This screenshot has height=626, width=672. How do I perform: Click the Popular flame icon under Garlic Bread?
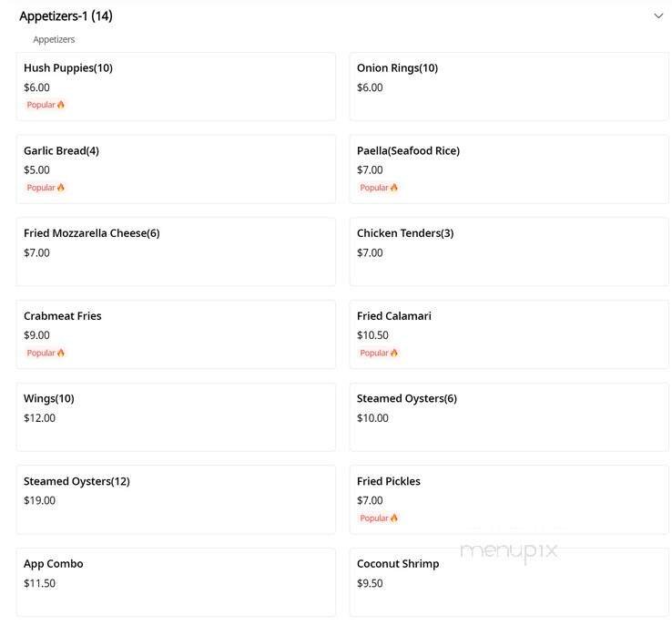61,188
